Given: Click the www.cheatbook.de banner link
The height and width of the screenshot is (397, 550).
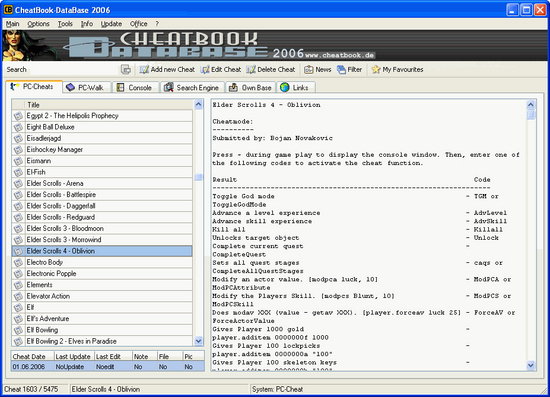Looking at the screenshot, I should (x=339, y=55).
